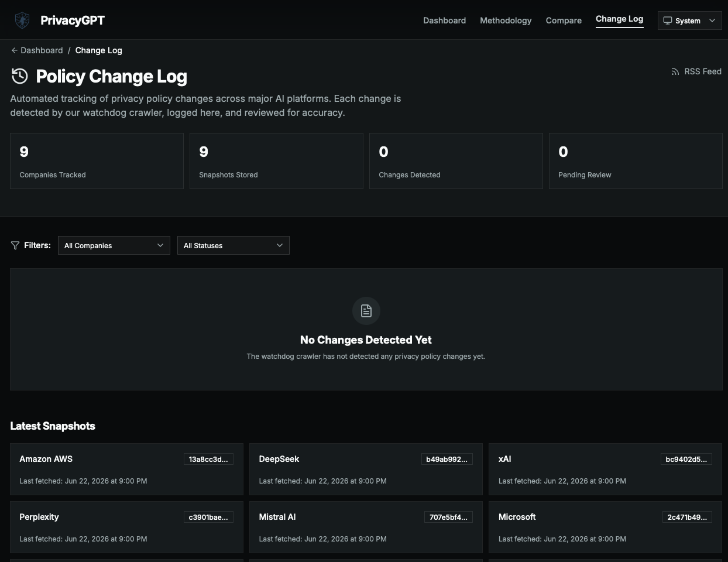Click the Filters: label
The width and height of the screenshot is (728, 562).
click(x=37, y=245)
